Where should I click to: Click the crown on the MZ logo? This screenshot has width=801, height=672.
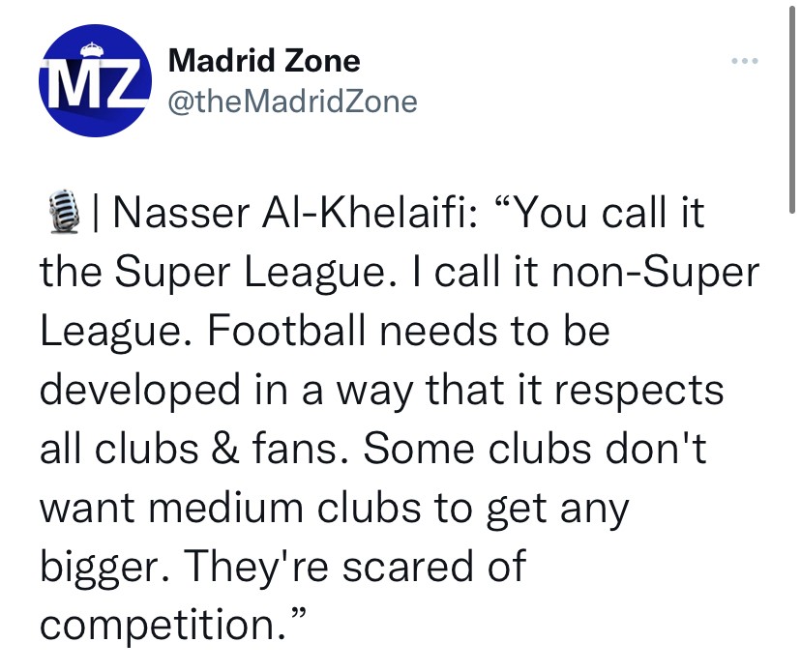(x=93, y=49)
